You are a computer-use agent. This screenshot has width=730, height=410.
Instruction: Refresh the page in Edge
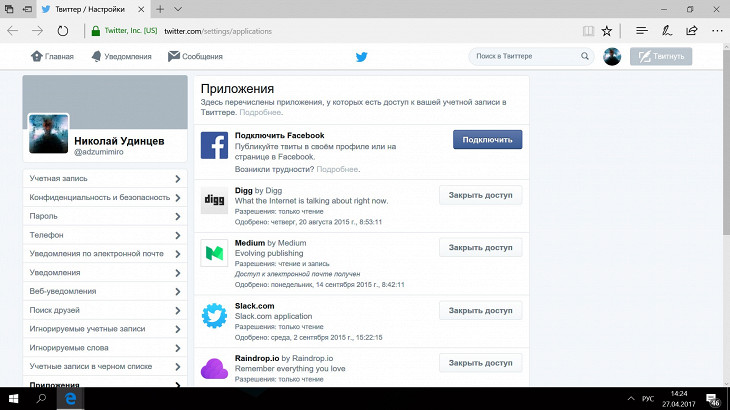63,30
